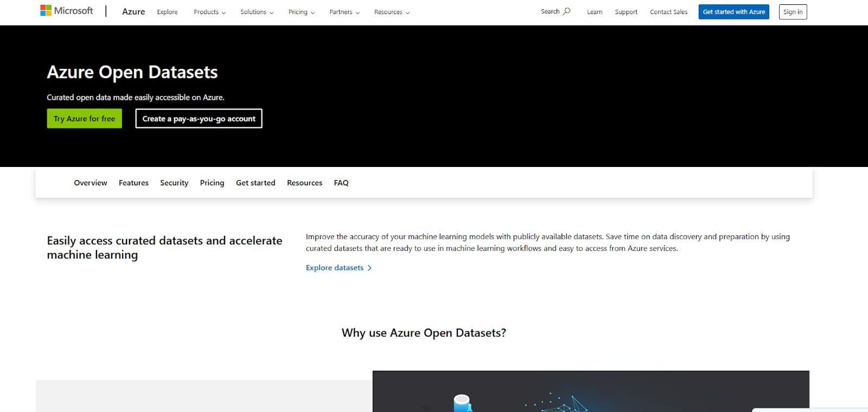This screenshot has height=412, width=868.
Task: Click 'Curated open data made easily accessible' text
Action: (136, 98)
